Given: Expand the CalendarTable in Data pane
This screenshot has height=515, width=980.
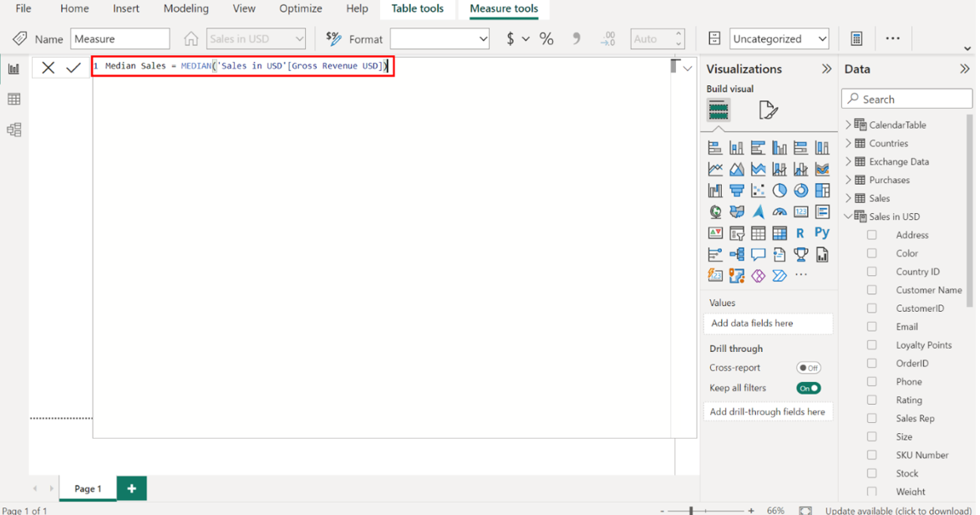Looking at the screenshot, I should 849,125.
